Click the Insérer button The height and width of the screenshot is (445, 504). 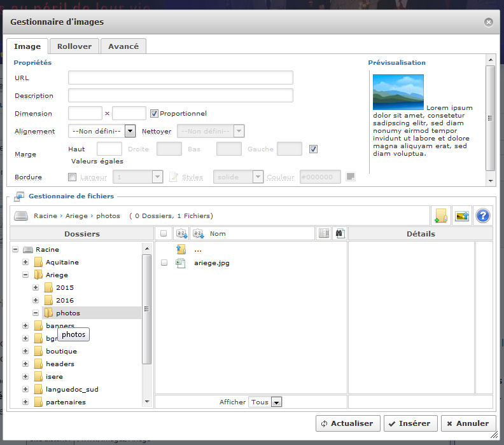coord(410,423)
